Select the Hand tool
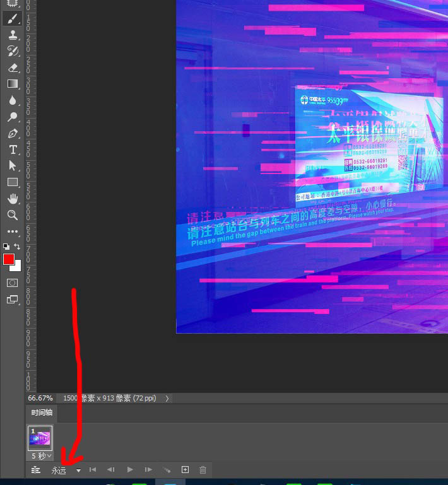This screenshot has width=448, height=485. [x=13, y=199]
